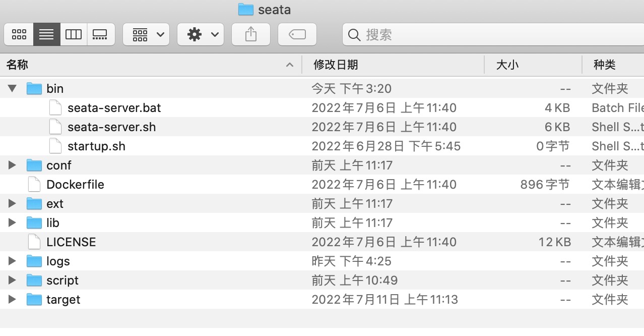
Task: Select the seata-server.sh file
Action: tap(111, 127)
